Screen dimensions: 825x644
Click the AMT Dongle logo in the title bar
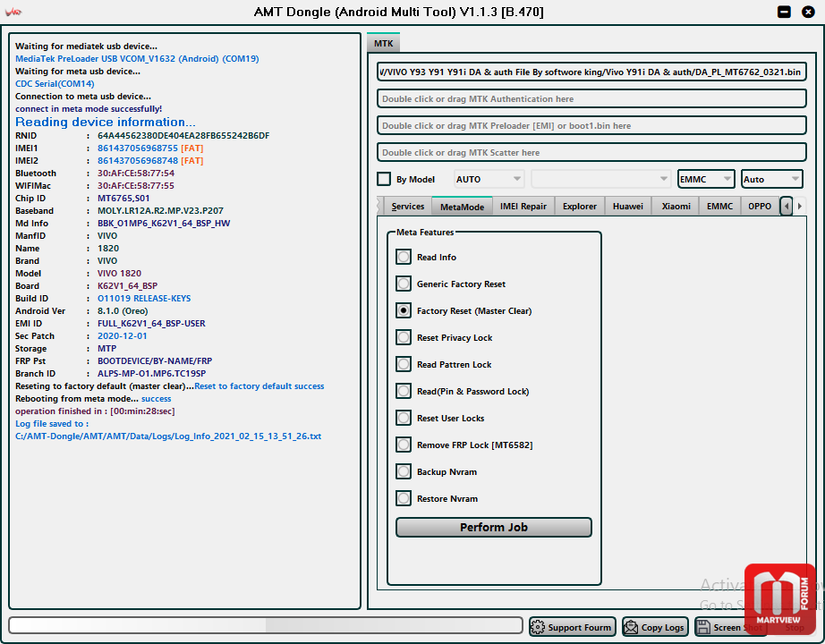[x=13, y=12]
